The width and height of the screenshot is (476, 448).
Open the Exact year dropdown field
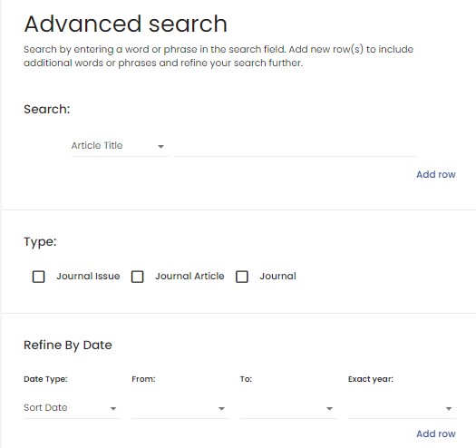[402, 408]
